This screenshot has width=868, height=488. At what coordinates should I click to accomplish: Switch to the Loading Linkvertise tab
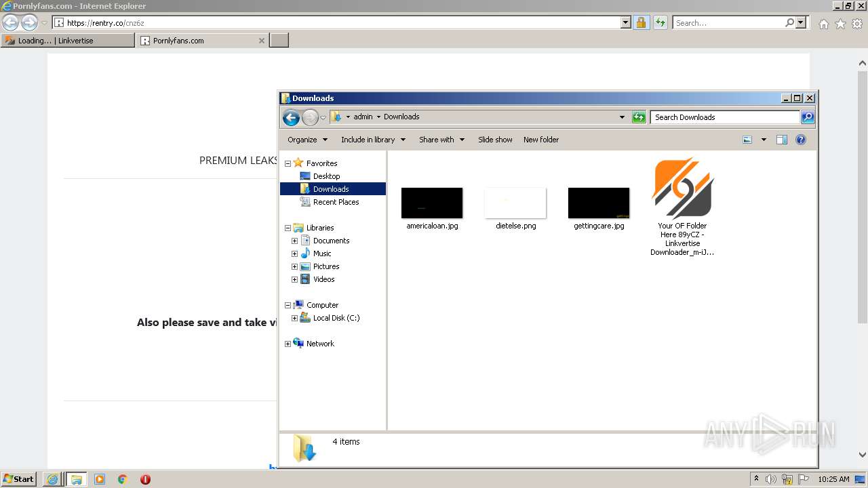68,41
